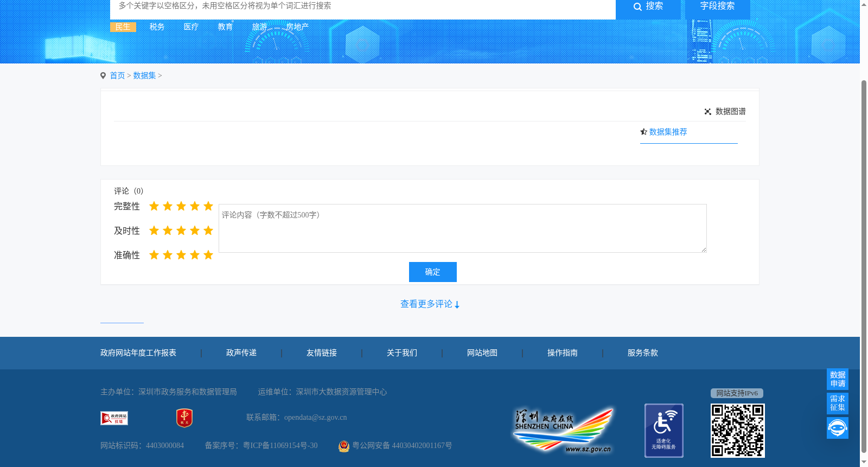
Task: Select the 旅游 category tag
Action: tap(259, 27)
